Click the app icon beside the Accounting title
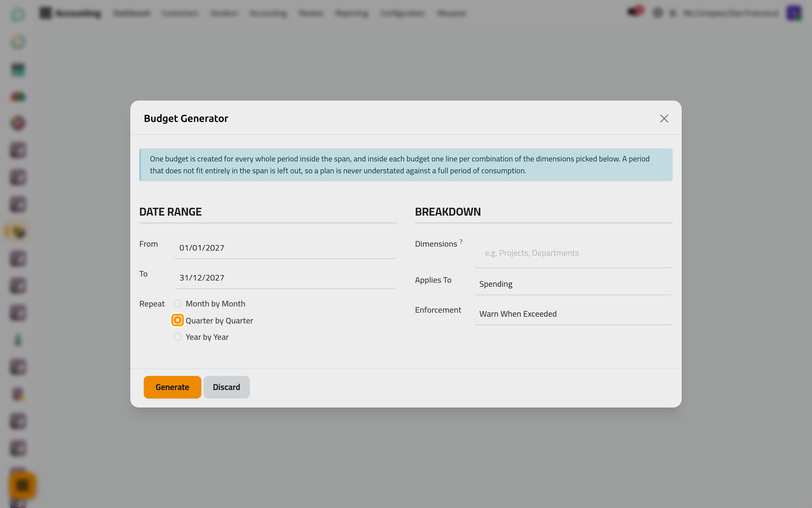812x508 pixels. click(x=45, y=13)
